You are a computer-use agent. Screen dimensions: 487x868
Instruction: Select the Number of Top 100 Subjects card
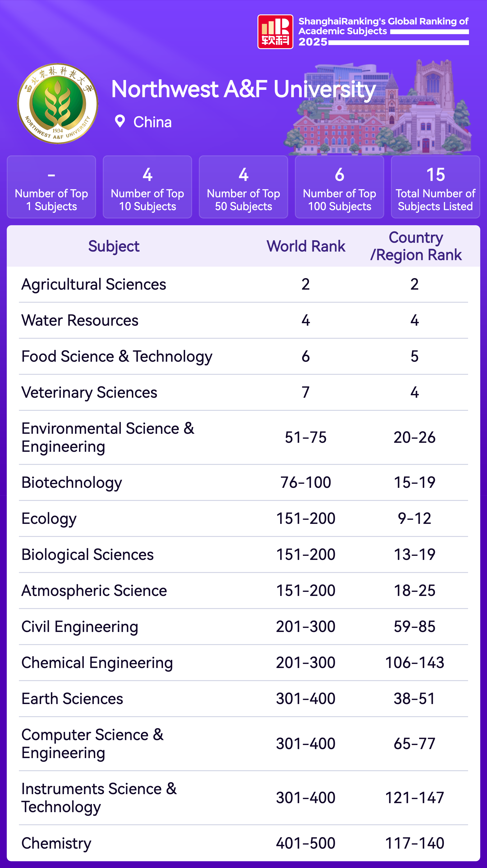tap(339, 187)
